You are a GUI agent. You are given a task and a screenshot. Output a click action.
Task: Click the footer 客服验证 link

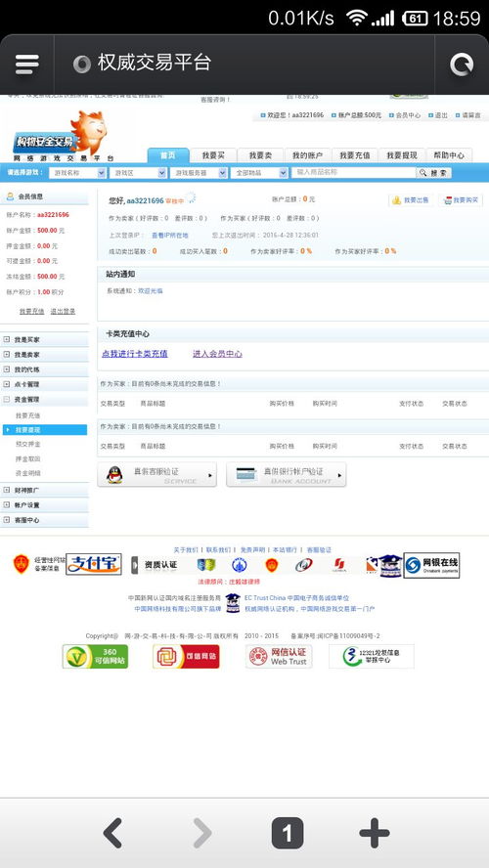pos(319,549)
